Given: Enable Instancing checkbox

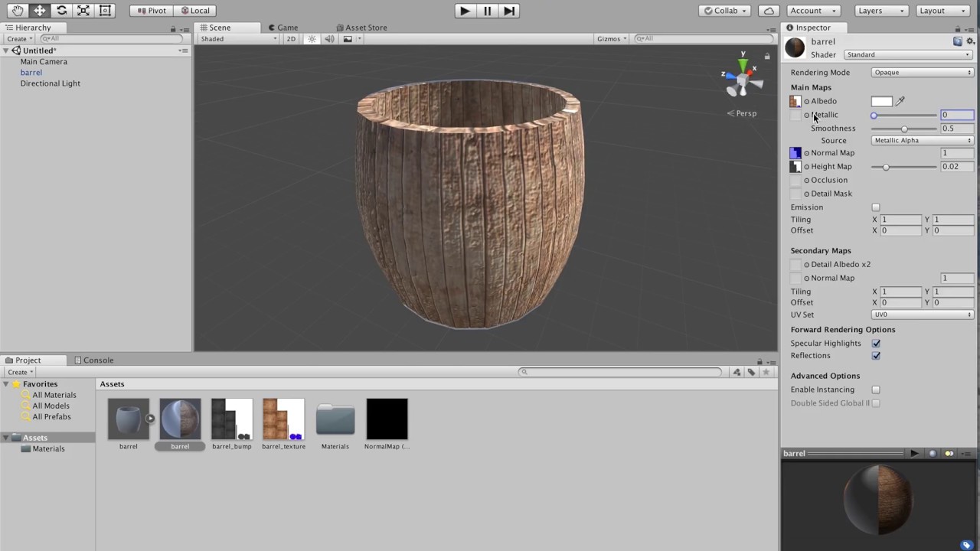Looking at the screenshot, I should (x=876, y=390).
